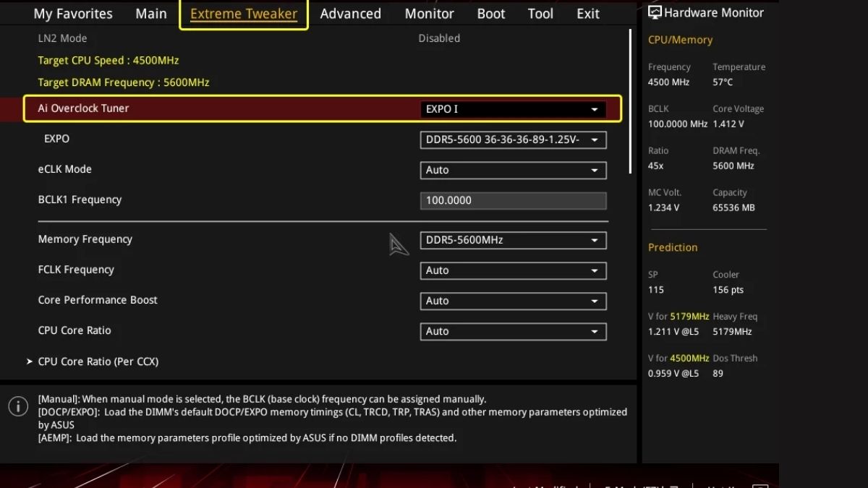
Task: Click the 'CPU/Memory' section heading
Action: point(680,40)
